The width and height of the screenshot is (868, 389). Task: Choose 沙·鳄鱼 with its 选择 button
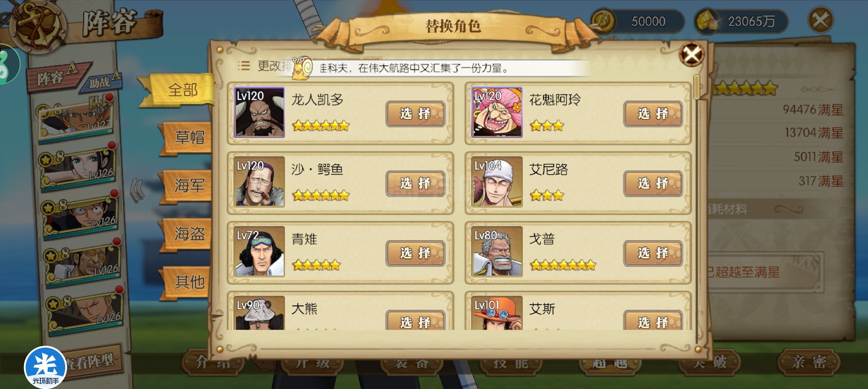(415, 184)
